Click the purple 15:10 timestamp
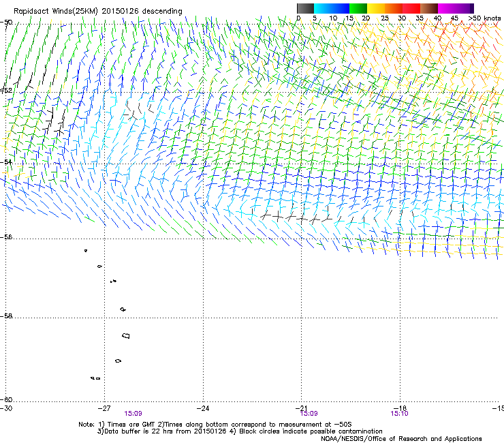This screenshot has height=443, width=504. click(x=399, y=414)
